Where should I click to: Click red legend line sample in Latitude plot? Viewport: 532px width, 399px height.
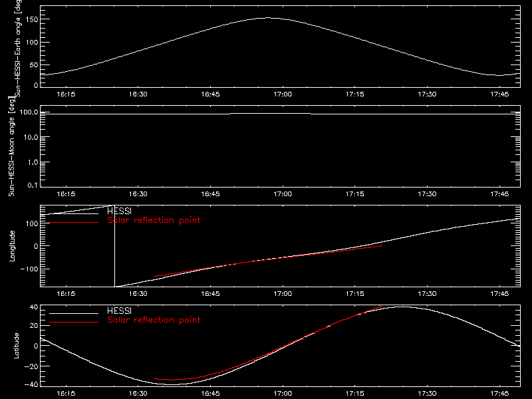click(x=74, y=323)
